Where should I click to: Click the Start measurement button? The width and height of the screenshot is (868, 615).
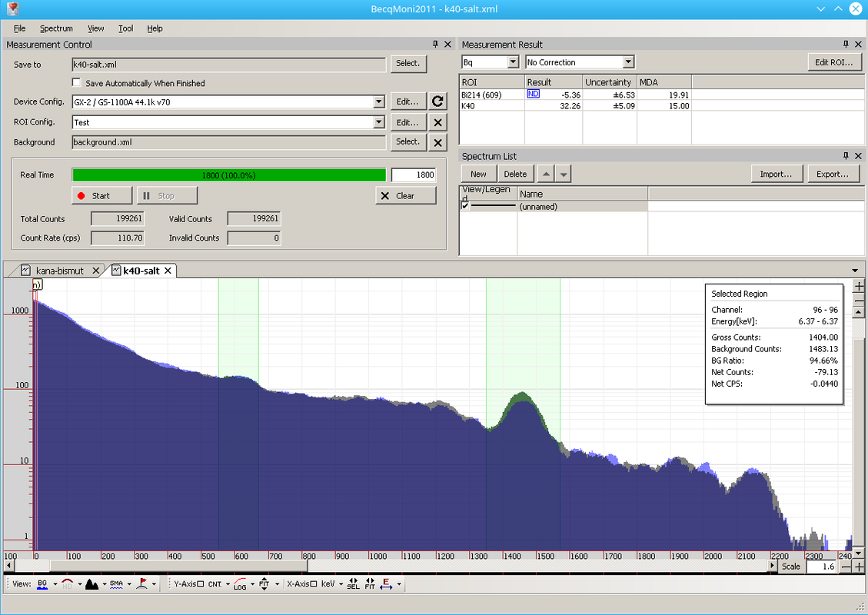click(x=101, y=196)
